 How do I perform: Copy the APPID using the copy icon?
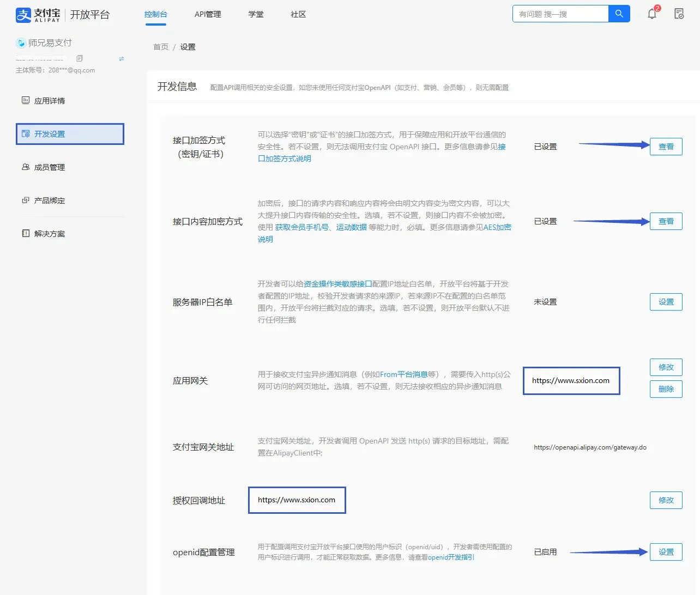point(80,58)
